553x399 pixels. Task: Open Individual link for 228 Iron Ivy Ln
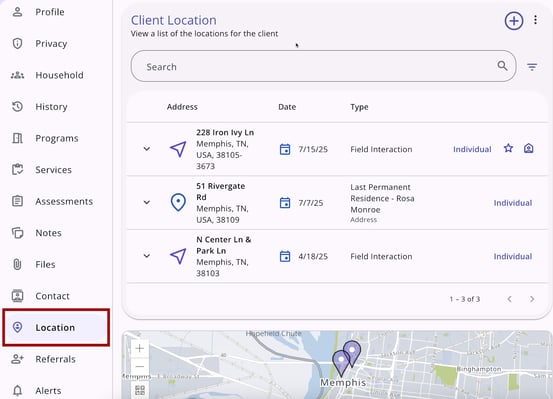click(x=472, y=149)
